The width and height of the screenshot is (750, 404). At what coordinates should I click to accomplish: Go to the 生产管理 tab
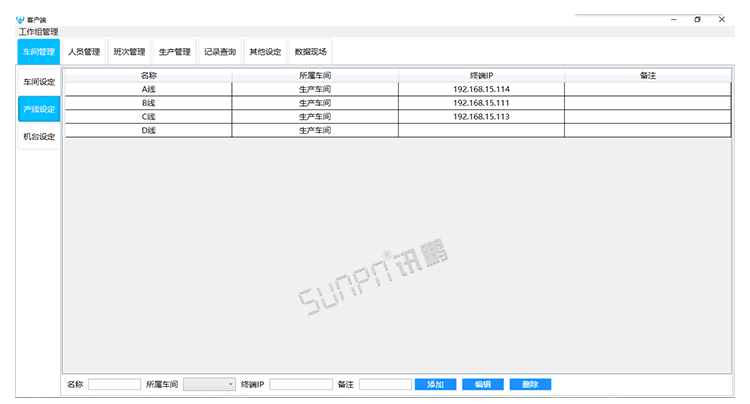click(174, 52)
